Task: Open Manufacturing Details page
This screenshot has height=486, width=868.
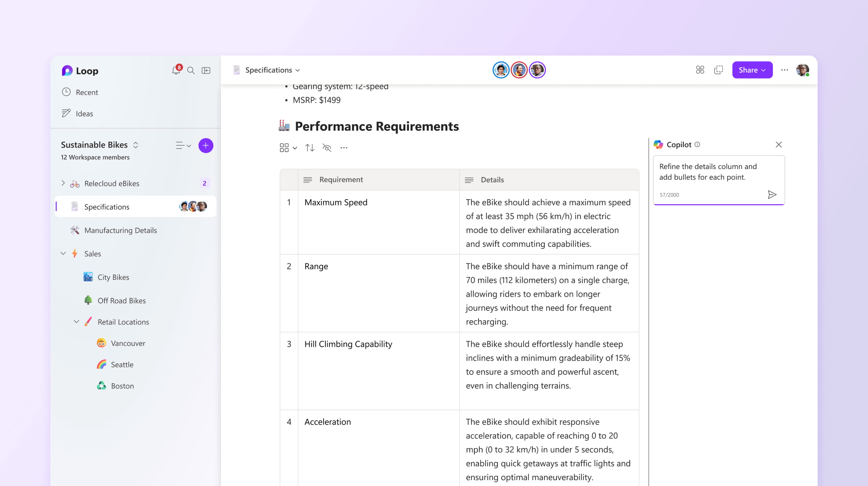Action: (x=120, y=230)
